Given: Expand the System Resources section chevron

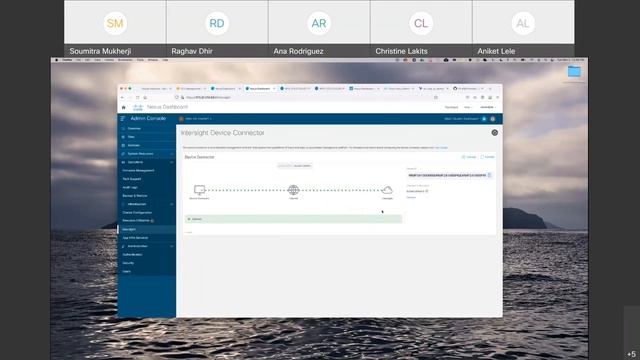Looking at the screenshot, I should click(x=172, y=154).
